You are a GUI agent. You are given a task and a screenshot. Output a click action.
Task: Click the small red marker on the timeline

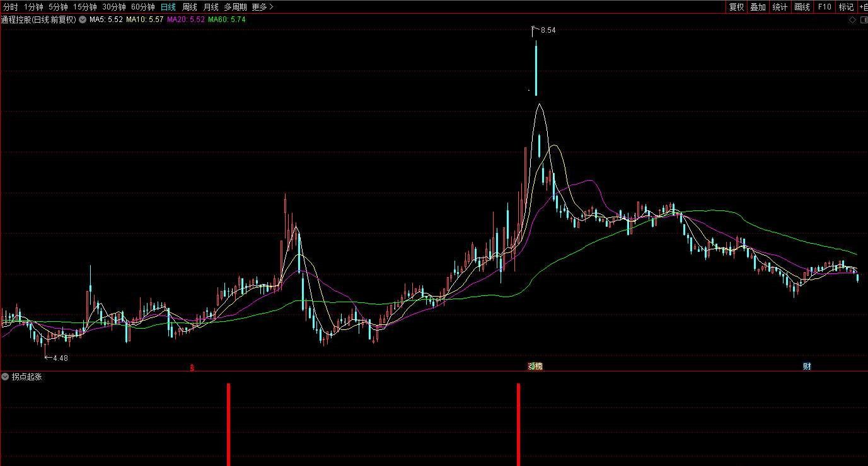pyautogui.click(x=192, y=367)
